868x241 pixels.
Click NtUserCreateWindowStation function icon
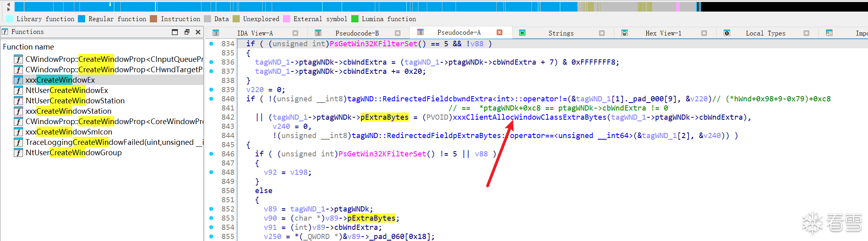pos(18,101)
